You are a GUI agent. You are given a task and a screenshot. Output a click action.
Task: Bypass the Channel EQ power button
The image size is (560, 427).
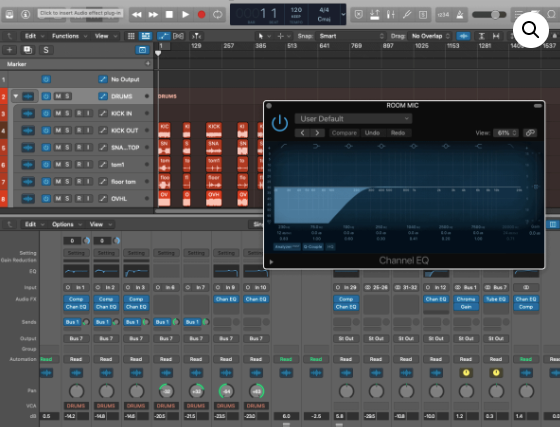point(280,123)
